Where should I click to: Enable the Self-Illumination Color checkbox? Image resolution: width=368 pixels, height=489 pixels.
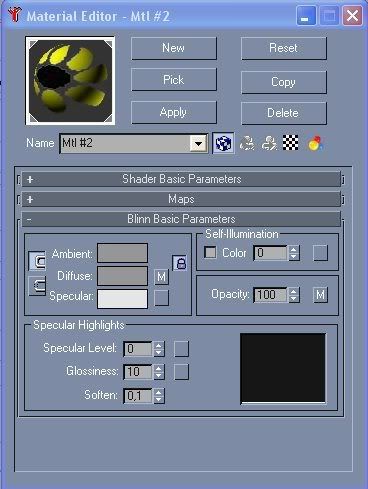tap(210, 252)
